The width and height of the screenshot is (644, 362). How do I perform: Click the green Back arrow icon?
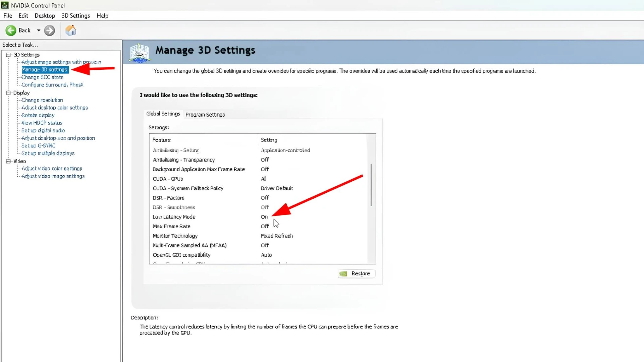click(x=11, y=31)
